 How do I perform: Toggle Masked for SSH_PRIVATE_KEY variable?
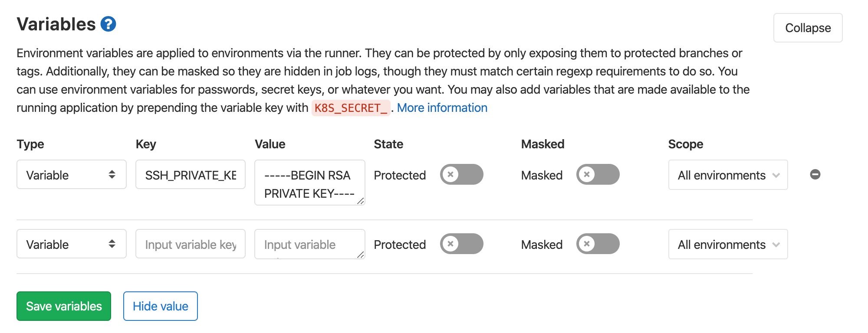[x=598, y=174]
